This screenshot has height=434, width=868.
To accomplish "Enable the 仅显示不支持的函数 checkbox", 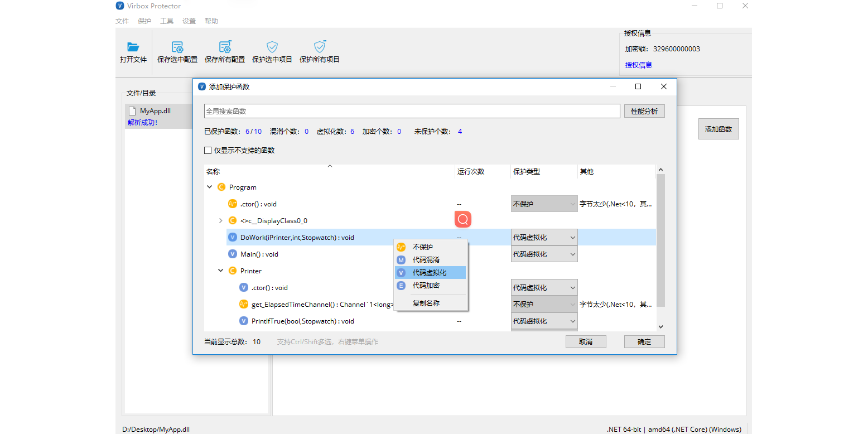I will 208,150.
